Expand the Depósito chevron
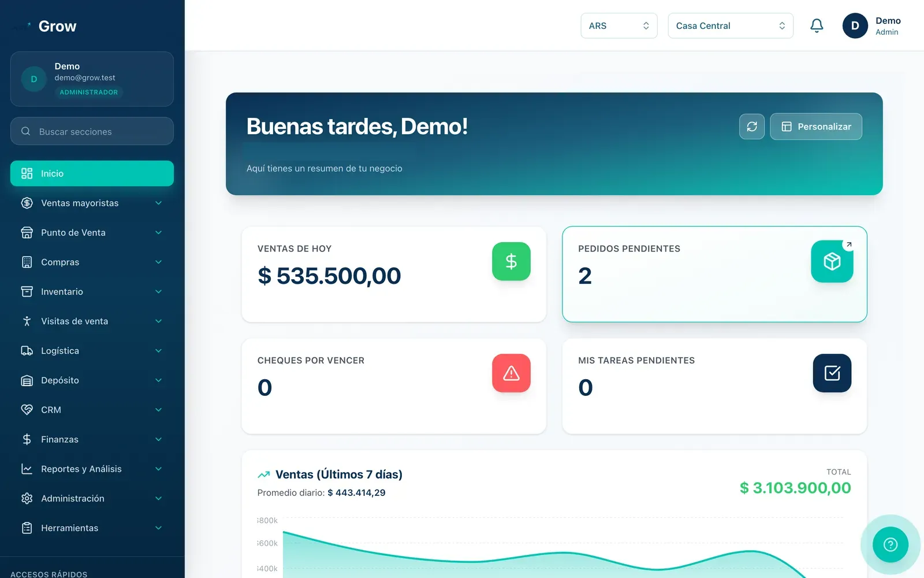The image size is (924, 578). click(158, 380)
